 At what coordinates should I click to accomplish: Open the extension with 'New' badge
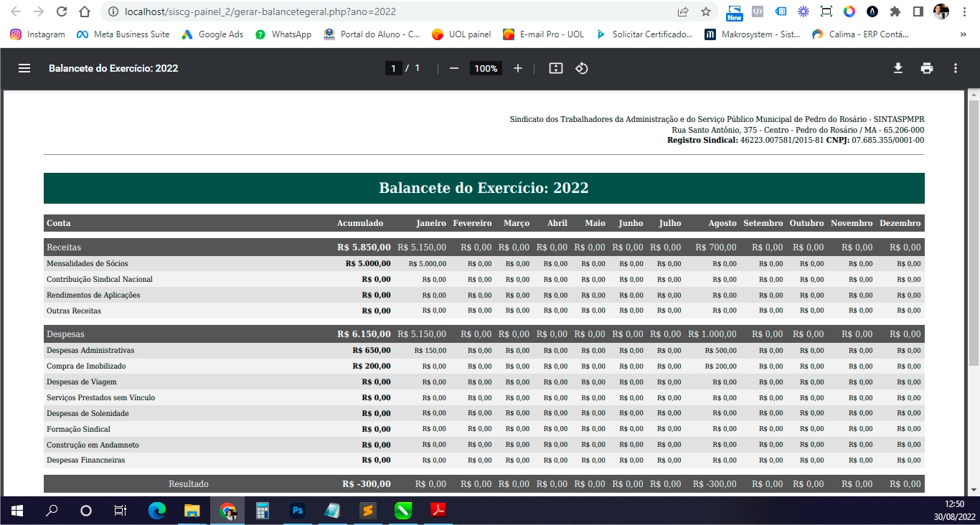pos(735,12)
